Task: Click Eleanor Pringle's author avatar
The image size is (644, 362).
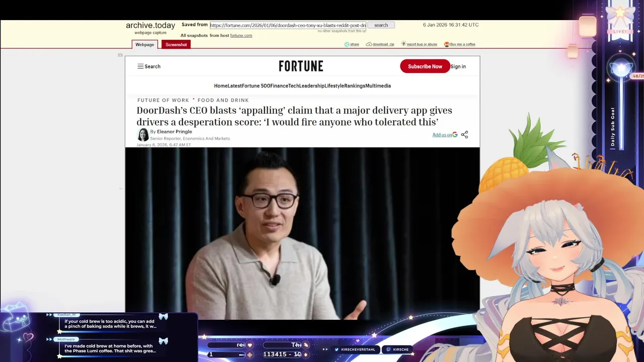Action: coord(143,135)
